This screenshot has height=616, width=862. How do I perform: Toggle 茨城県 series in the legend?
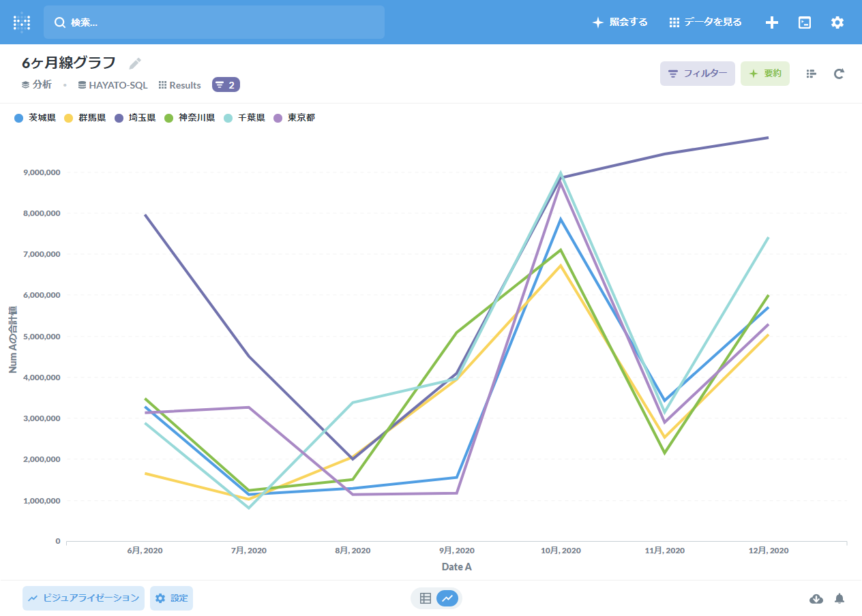point(35,118)
